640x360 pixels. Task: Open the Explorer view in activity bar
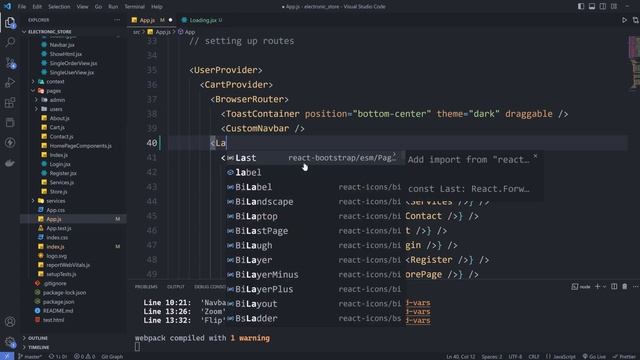pos(10,22)
